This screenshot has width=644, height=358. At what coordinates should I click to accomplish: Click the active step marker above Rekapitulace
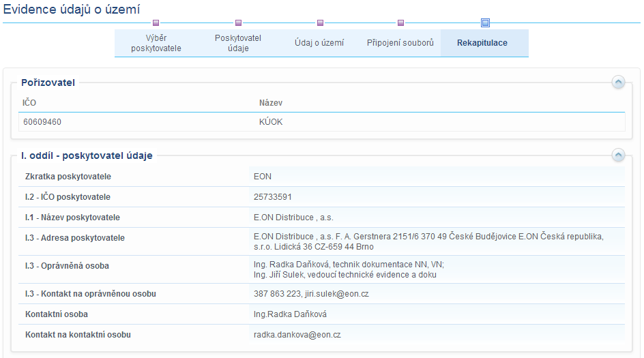[x=485, y=23]
